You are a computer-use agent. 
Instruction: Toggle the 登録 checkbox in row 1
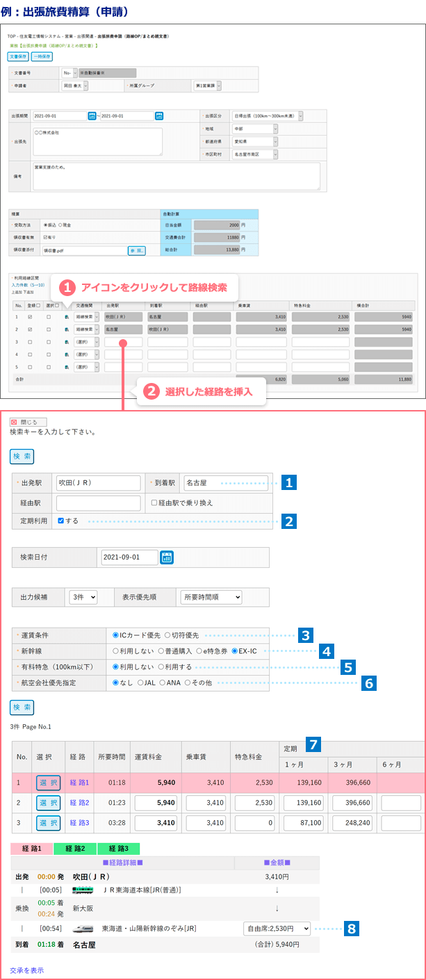(29, 316)
